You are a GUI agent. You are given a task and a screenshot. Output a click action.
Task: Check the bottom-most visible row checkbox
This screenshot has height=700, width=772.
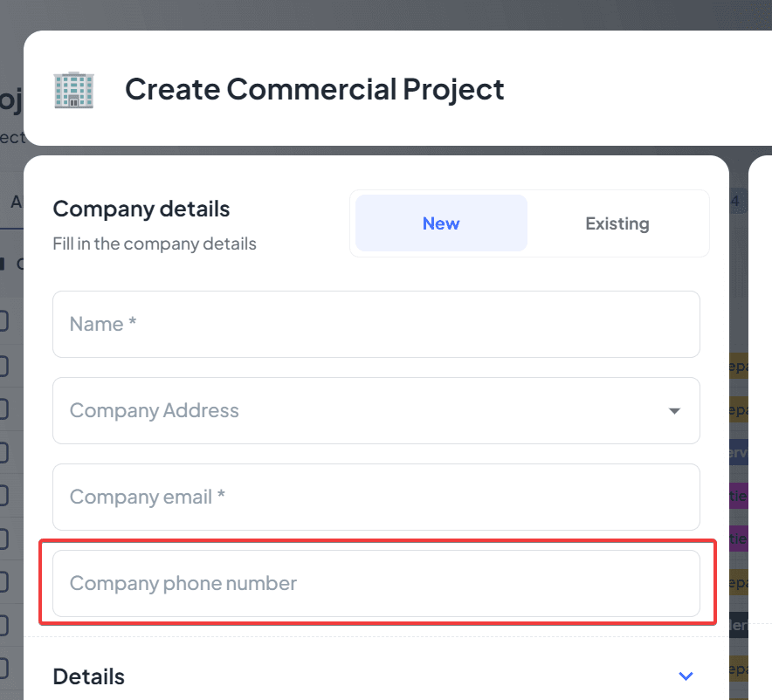coord(4,669)
